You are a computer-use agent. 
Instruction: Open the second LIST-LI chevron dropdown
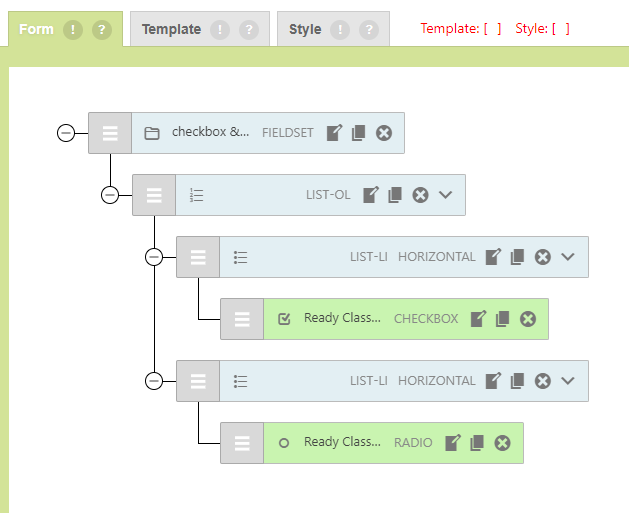pos(568,381)
